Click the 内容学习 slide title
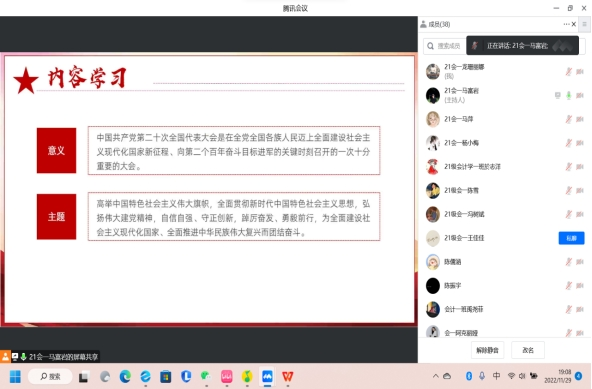Viewport: 592px width, 389px height. pos(87,78)
